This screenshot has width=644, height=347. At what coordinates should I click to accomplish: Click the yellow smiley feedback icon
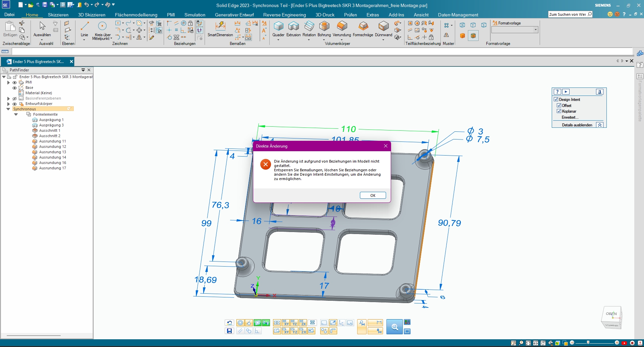[610, 14]
